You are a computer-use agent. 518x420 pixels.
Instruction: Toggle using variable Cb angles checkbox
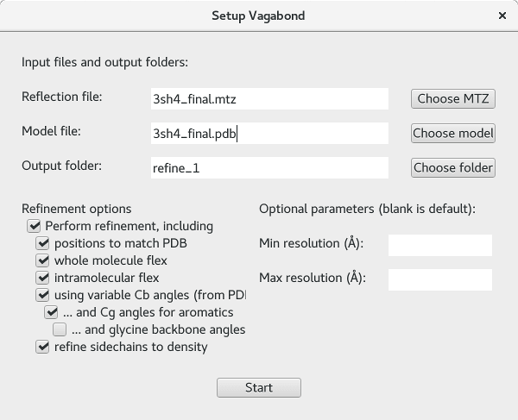42,295
